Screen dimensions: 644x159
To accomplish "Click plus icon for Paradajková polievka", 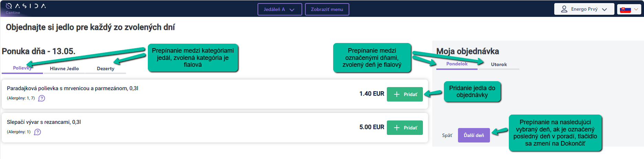I will click(x=397, y=94).
